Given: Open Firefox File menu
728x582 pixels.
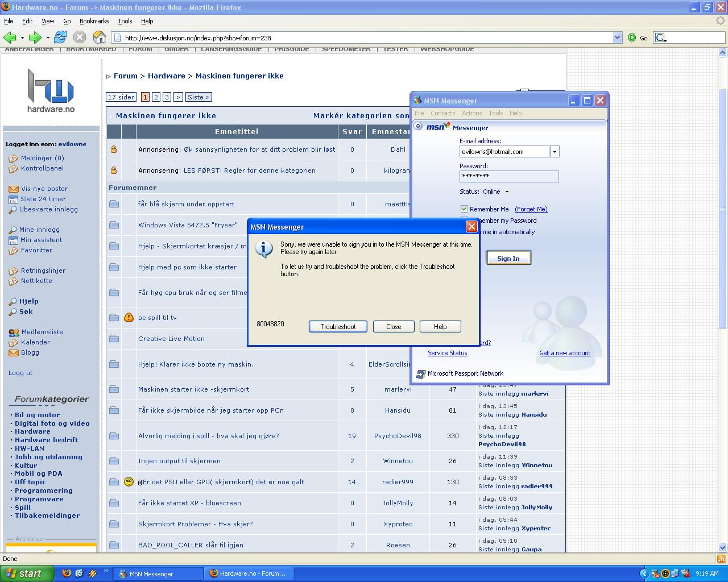Looking at the screenshot, I should tap(9, 21).
